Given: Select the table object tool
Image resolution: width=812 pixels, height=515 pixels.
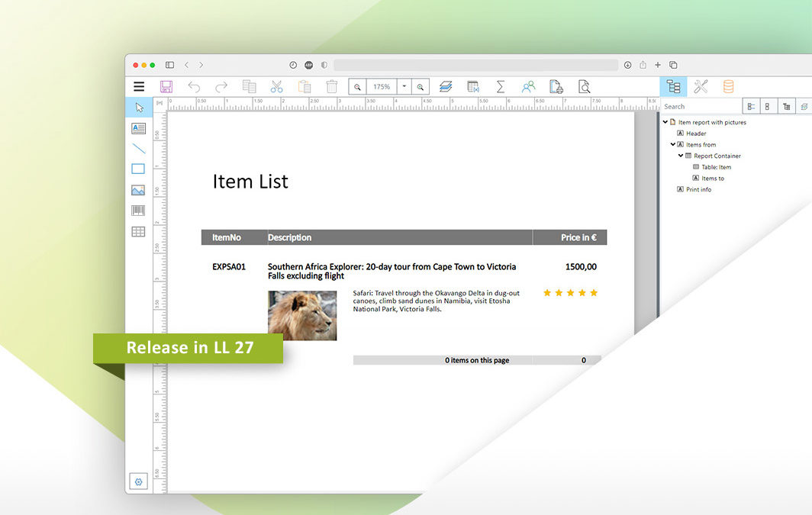Looking at the screenshot, I should click(138, 232).
